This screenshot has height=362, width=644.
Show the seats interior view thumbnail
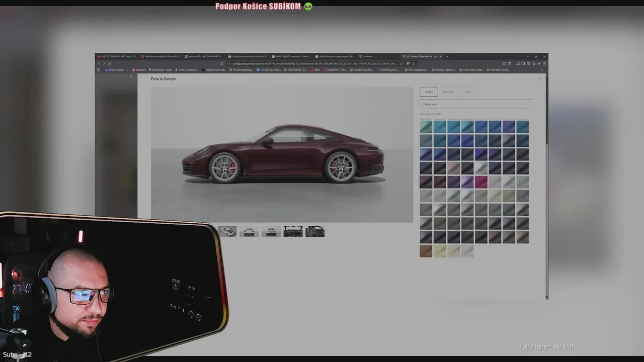pyautogui.click(x=315, y=231)
